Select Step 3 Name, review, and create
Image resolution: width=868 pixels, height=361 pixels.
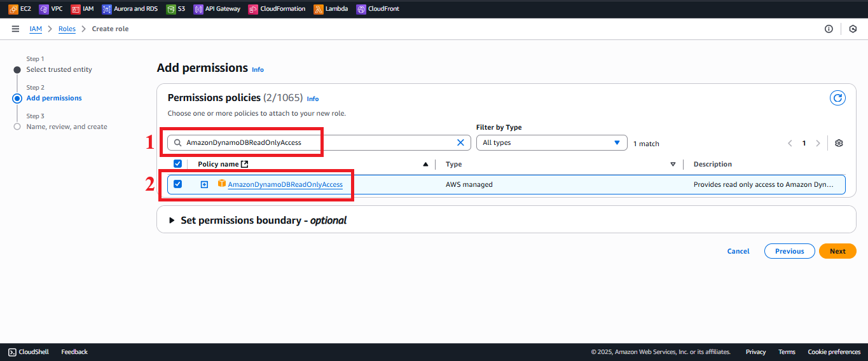67,126
